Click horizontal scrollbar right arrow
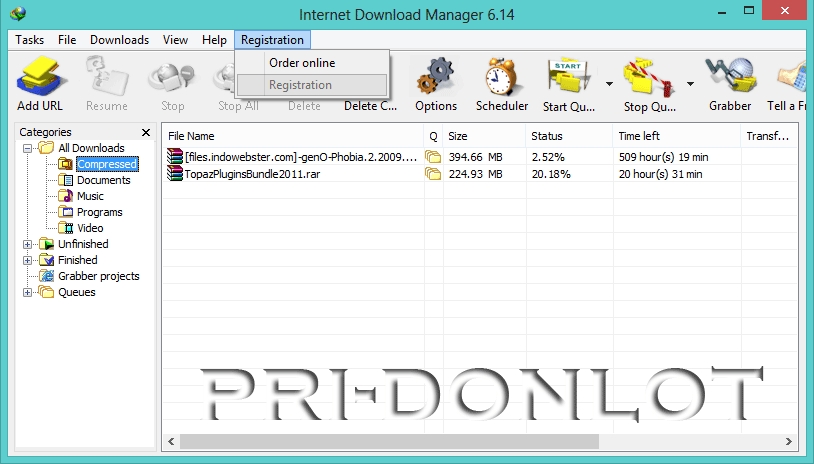Screen dimensions: 814x464 click(789, 442)
